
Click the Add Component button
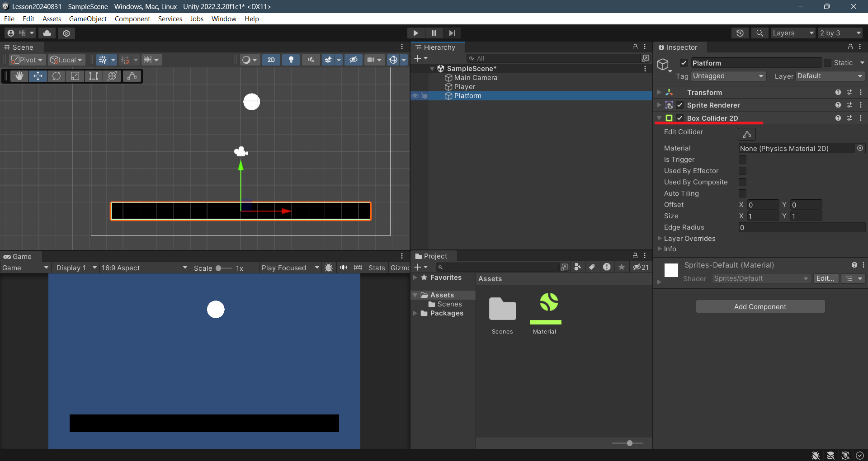[760, 306]
